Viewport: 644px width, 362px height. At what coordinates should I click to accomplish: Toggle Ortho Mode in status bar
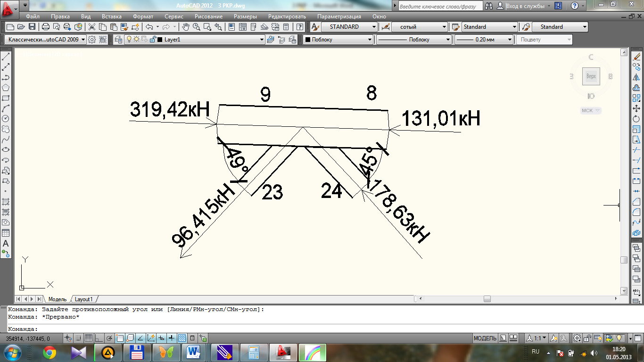tap(99, 338)
